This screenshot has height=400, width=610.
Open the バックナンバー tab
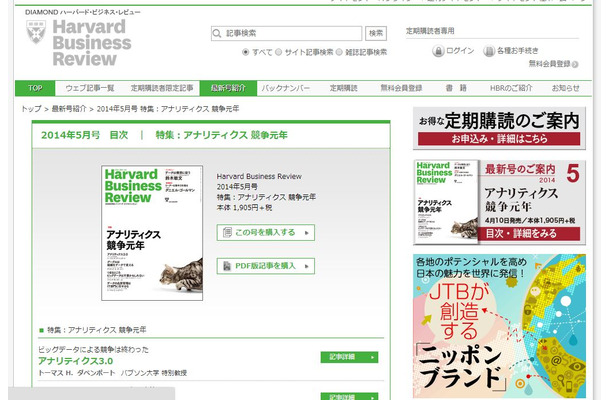(x=286, y=88)
